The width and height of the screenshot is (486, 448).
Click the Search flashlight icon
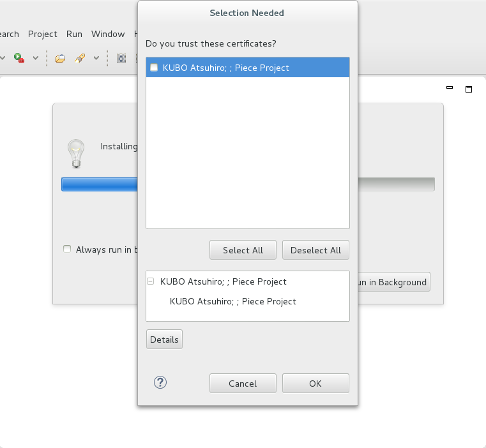(x=79, y=58)
